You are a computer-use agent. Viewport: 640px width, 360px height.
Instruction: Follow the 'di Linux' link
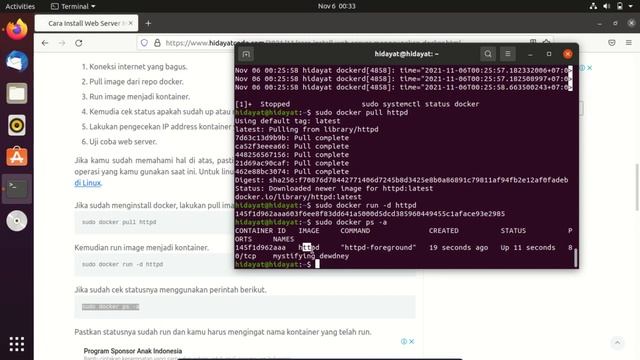pos(87,183)
